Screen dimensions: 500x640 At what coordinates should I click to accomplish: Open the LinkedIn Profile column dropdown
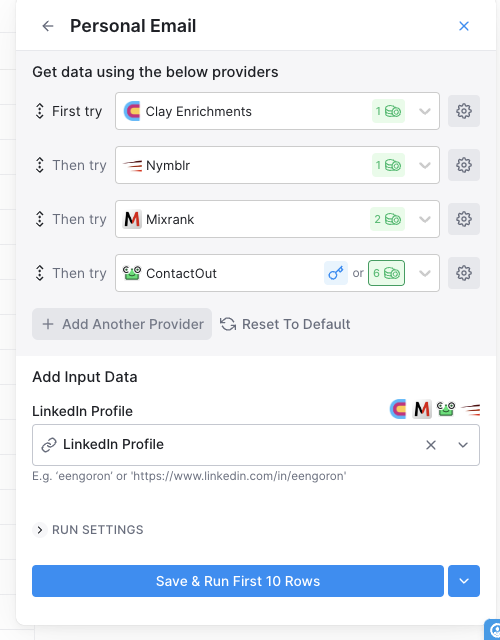tap(463, 445)
